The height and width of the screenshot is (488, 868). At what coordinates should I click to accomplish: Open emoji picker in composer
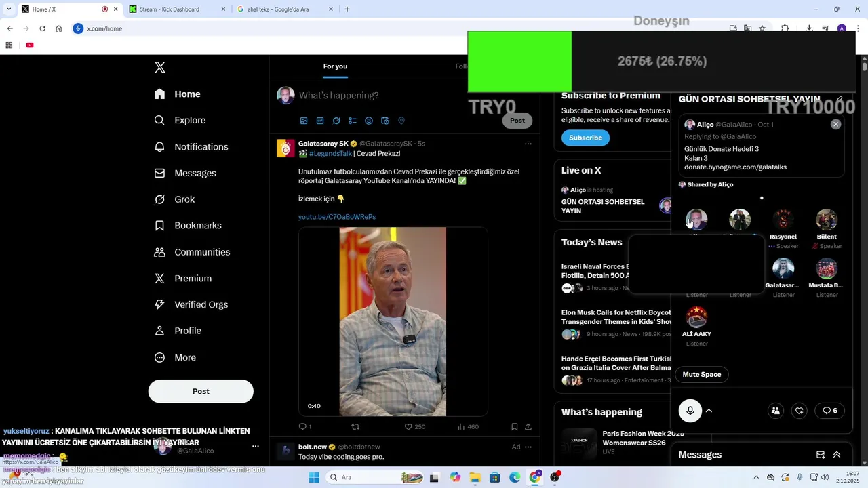(369, 121)
